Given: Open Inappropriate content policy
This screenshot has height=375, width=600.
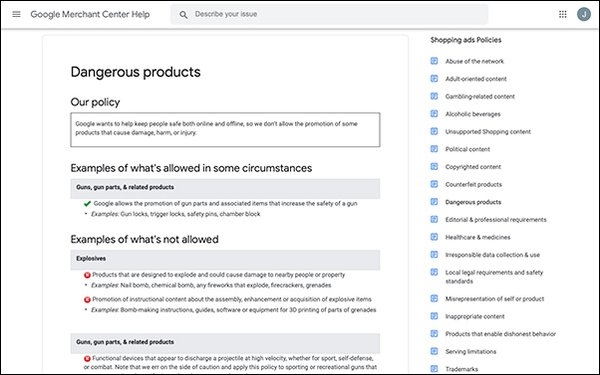Looking at the screenshot, I should click(x=475, y=316).
